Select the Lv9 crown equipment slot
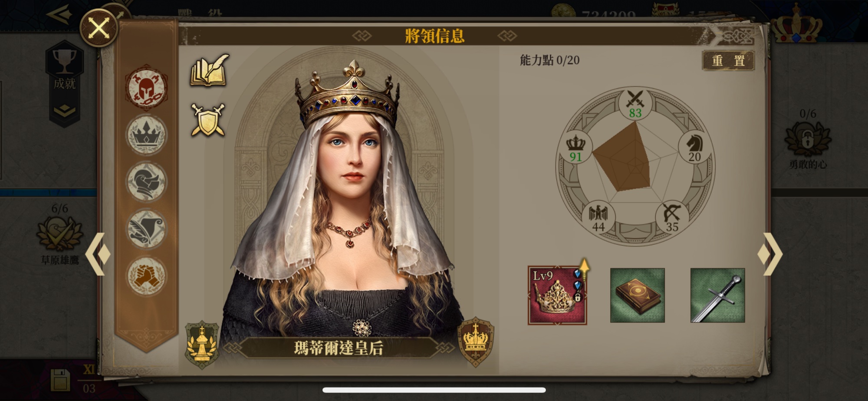868x401 pixels. pyautogui.click(x=557, y=295)
